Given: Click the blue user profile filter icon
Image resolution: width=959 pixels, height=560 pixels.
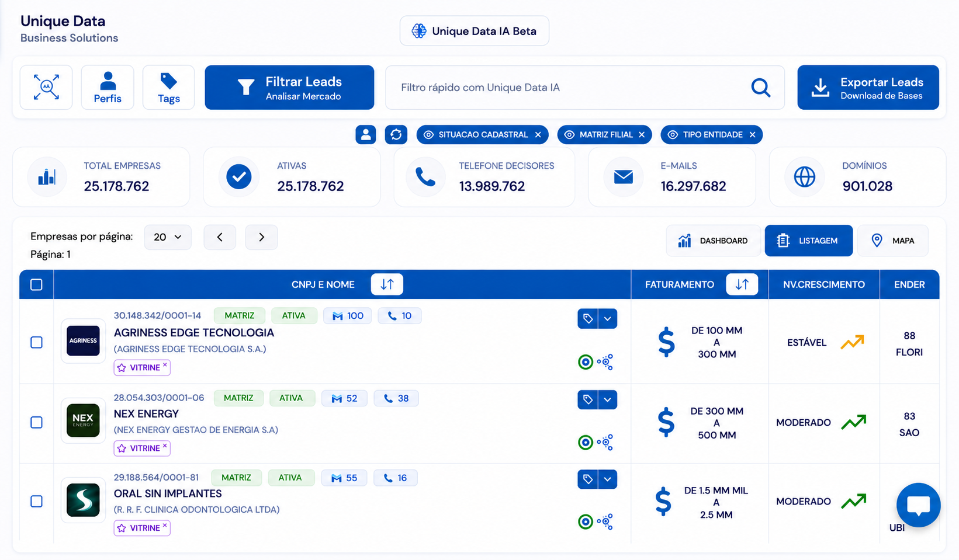Looking at the screenshot, I should pos(366,134).
